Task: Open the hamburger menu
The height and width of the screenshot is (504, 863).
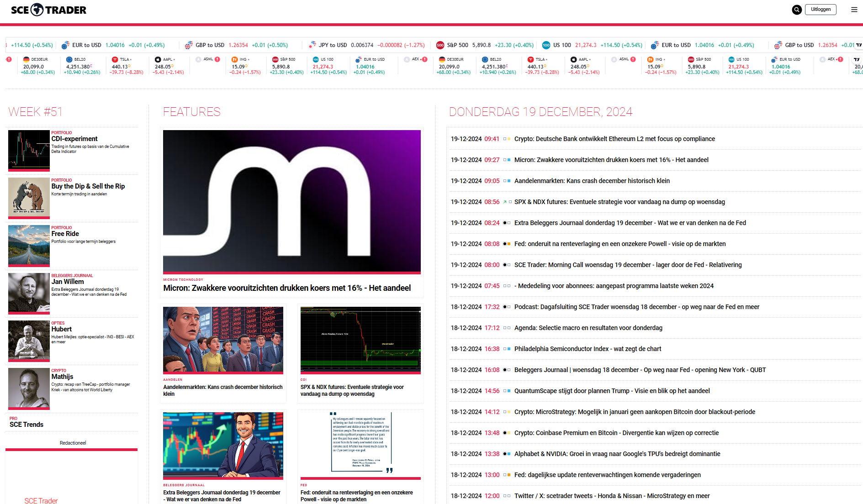Action: click(x=854, y=10)
